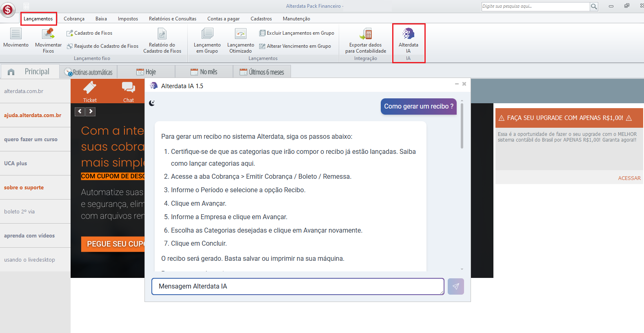Switch to the Principal home tab
Screen dimensions: 644x333
29,72
